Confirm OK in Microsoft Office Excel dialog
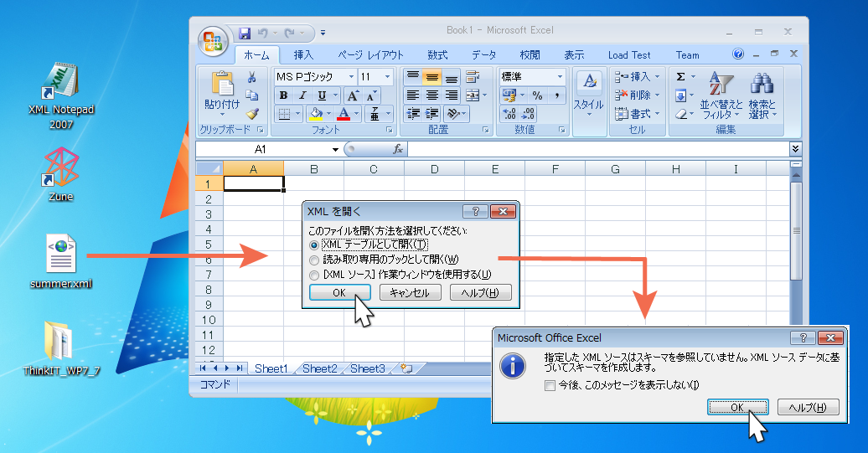Viewport: 868px width, 453px height. tap(737, 408)
